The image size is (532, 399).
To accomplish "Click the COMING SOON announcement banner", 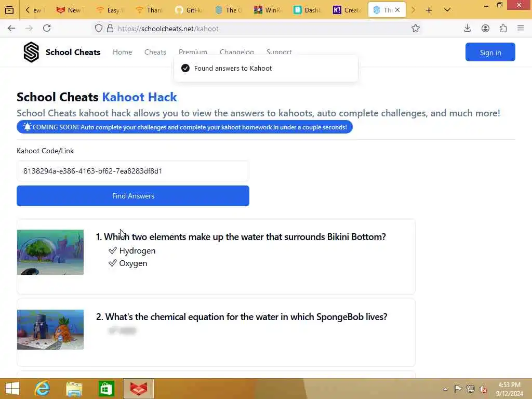I will click(x=184, y=127).
